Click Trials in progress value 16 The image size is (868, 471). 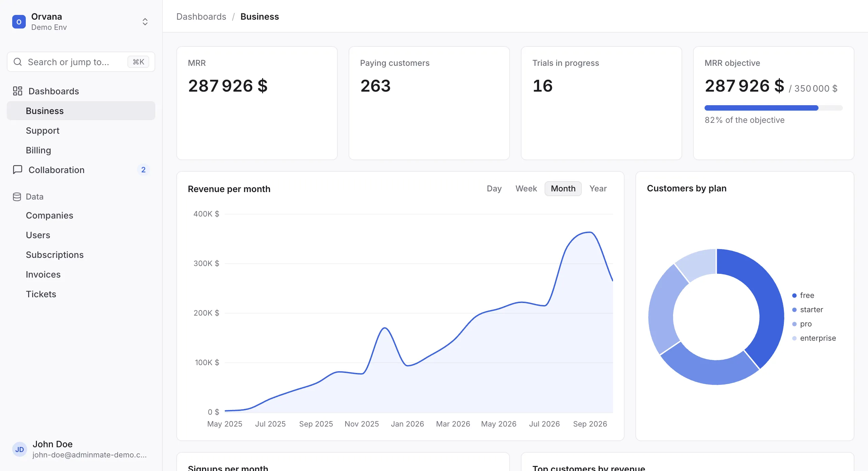point(542,86)
